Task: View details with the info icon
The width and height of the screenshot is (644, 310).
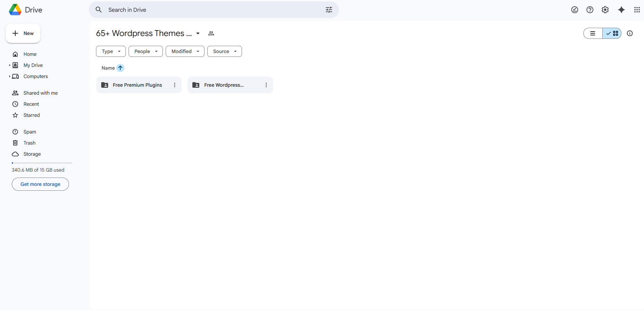Action: [630, 33]
